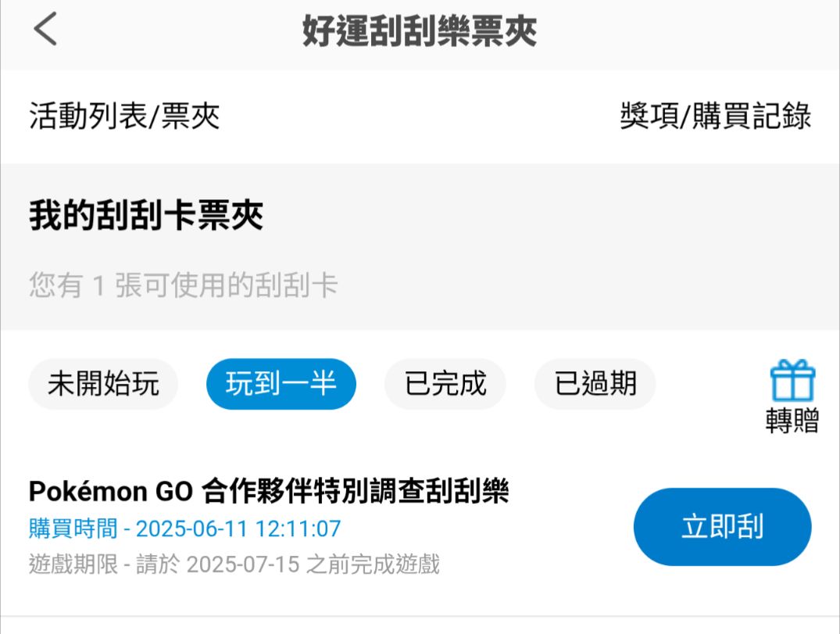The height and width of the screenshot is (634, 840).
Task: Click the 購買時間 label in blue
Action: point(73,529)
